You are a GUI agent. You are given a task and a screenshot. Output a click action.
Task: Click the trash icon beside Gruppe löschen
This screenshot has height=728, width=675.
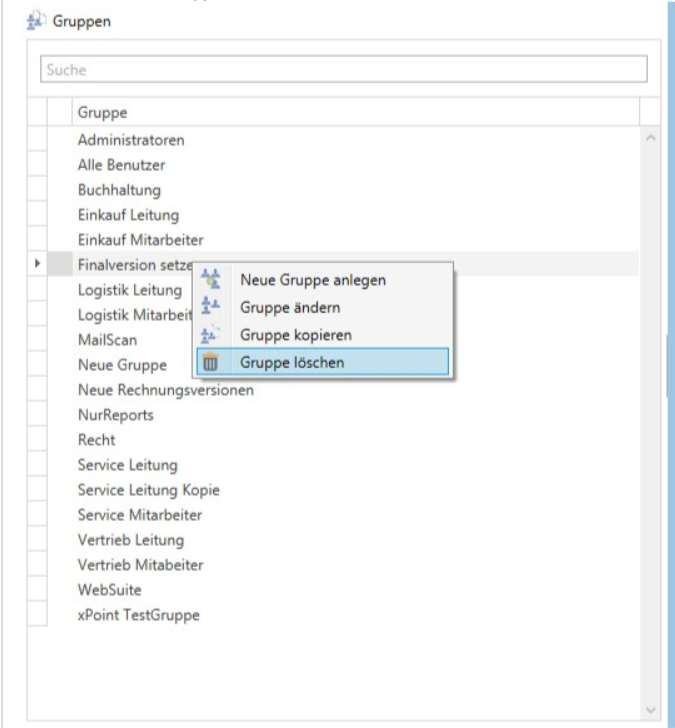click(211, 362)
